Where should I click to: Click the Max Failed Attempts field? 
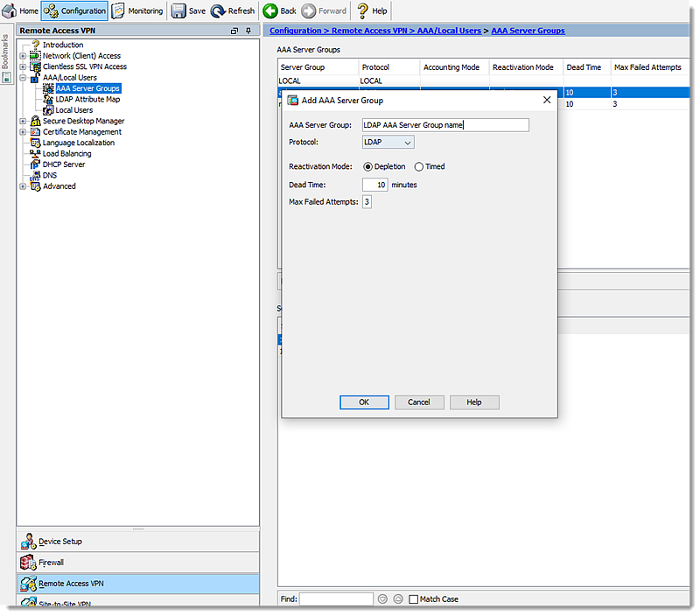click(x=367, y=202)
